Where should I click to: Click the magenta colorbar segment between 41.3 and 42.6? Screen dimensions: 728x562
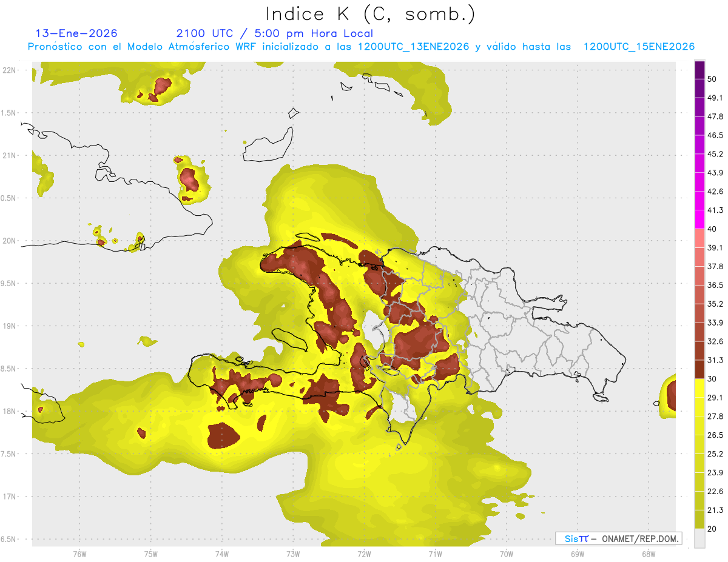coord(700,201)
